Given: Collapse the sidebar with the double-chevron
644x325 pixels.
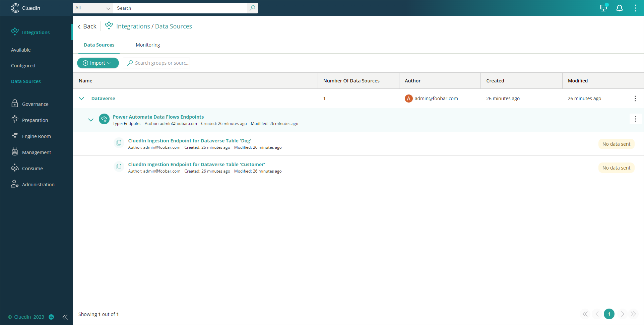Looking at the screenshot, I should coord(65,317).
